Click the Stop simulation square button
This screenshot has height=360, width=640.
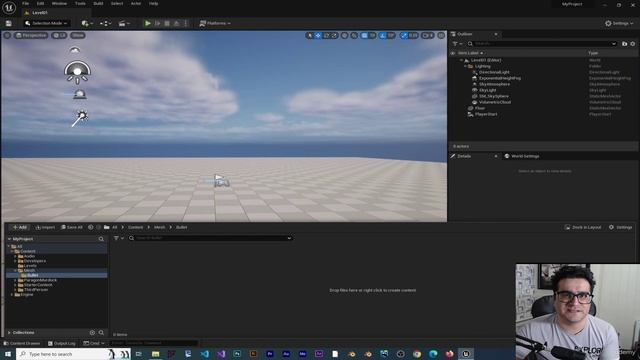pos(167,23)
